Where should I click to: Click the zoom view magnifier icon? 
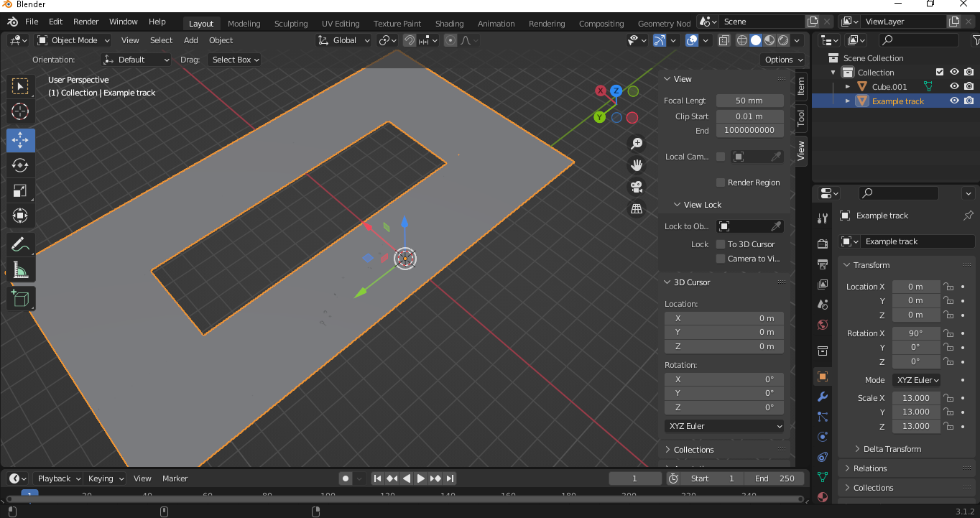tap(636, 144)
